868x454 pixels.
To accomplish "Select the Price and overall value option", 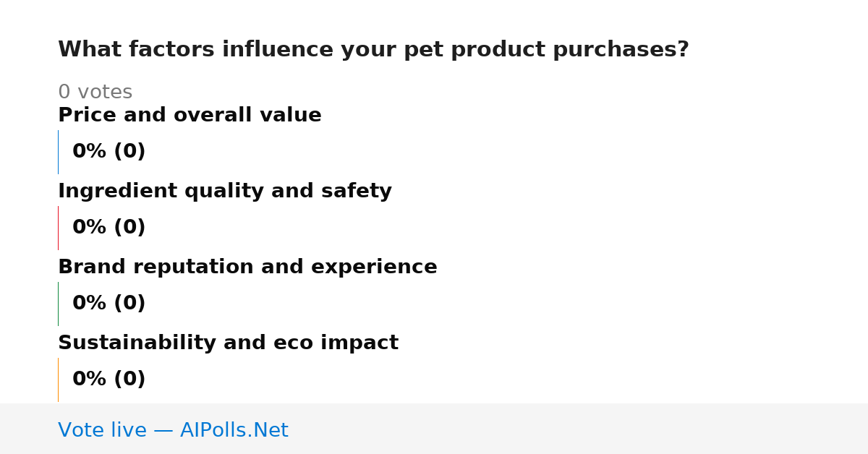I will tap(190, 116).
